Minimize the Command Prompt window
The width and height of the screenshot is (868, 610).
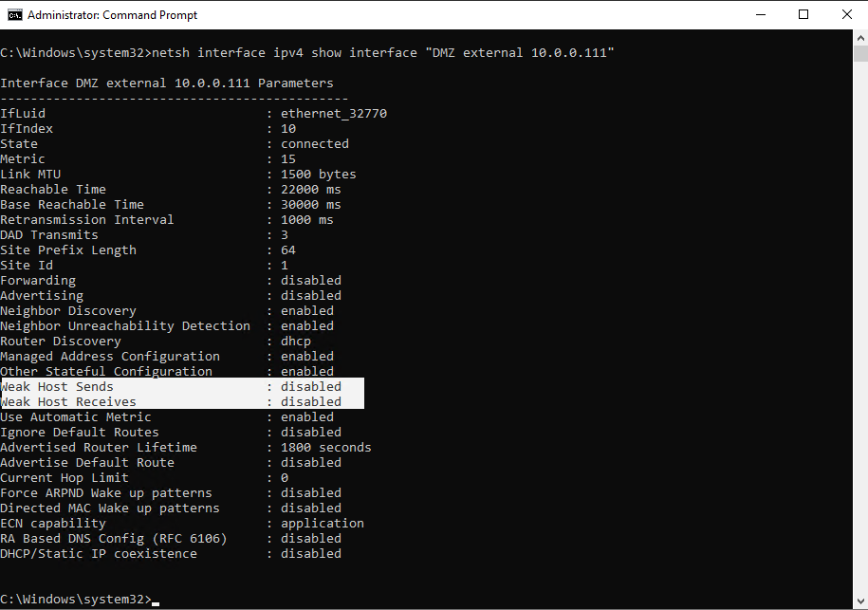(x=760, y=15)
